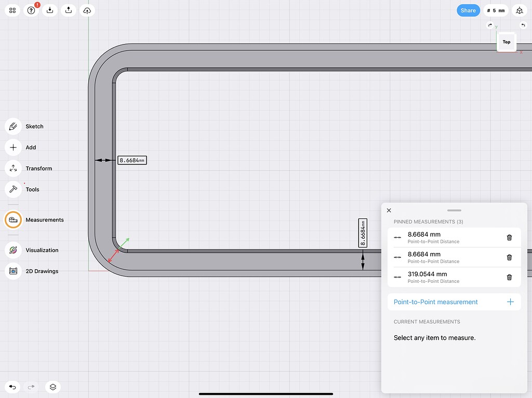Click the Undo arrow at bottom left
Image resolution: width=532 pixels, height=398 pixels.
tap(12, 387)
